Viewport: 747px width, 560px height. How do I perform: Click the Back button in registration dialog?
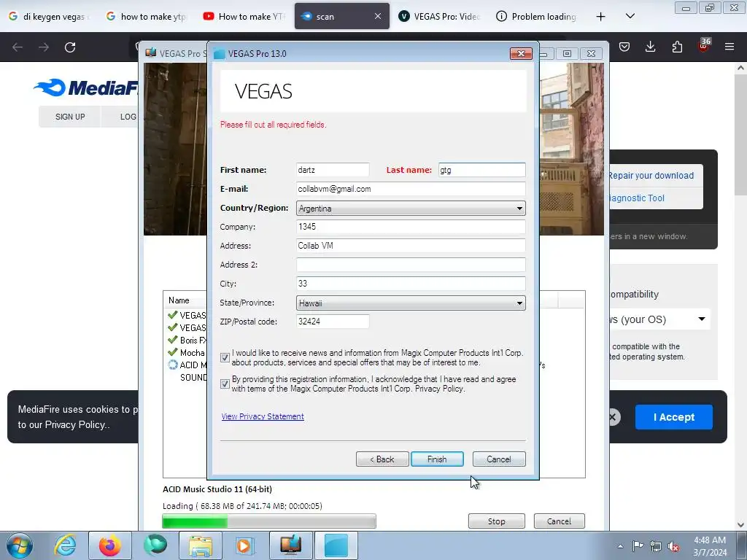[x=382, y=459]
